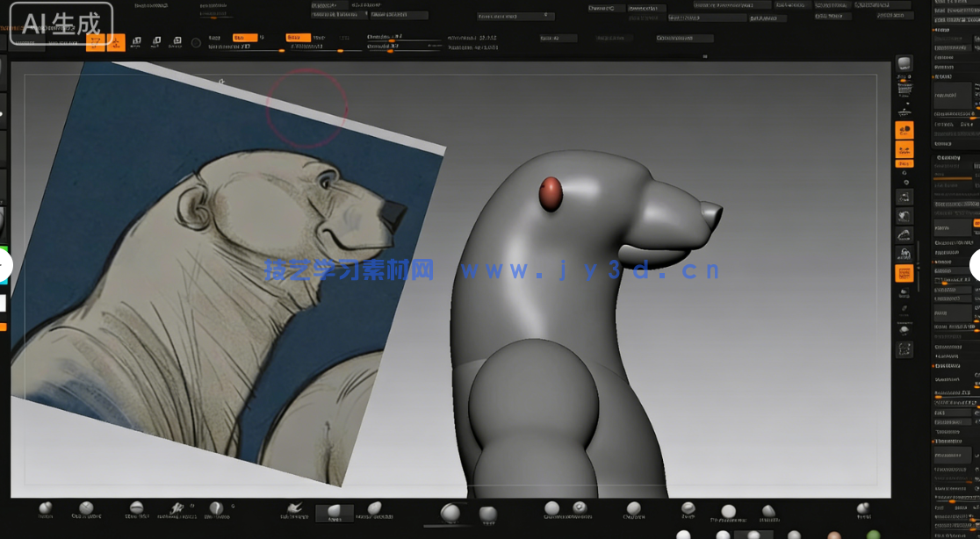Select the standard brush thumbnail in the bottom tray
The height and width of the screenshot is (539, 980).
[x=46, y=509]
